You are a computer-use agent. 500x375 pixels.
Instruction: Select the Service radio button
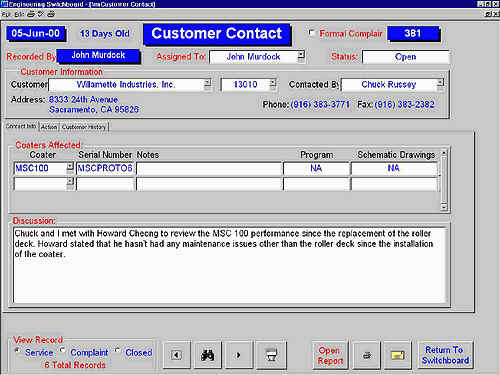pos(17,351)
